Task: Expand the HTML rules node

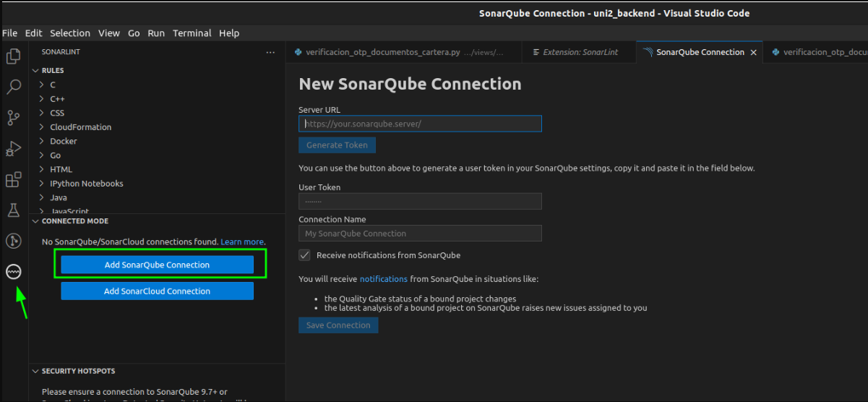Action: [x=42, y=169]
